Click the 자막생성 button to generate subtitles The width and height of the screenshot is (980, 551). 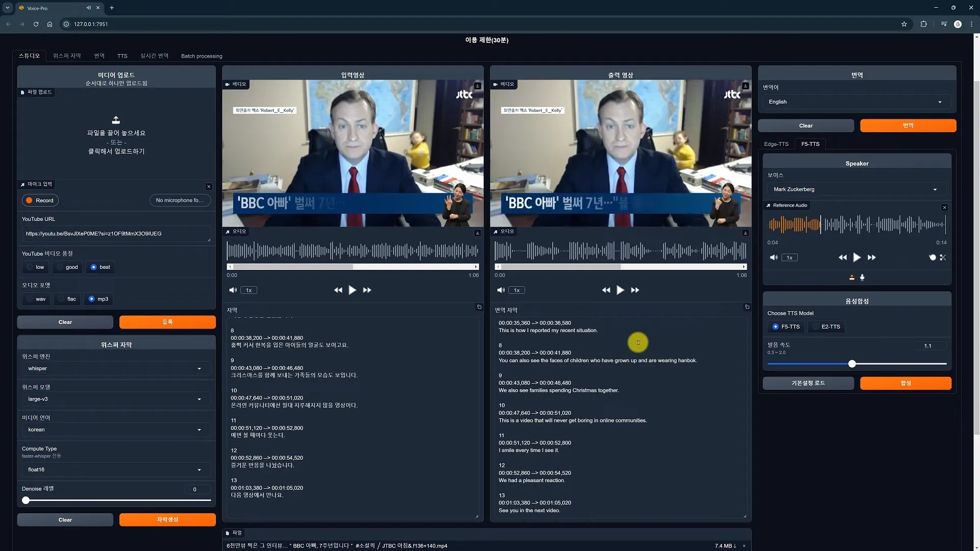click(167, 519)
